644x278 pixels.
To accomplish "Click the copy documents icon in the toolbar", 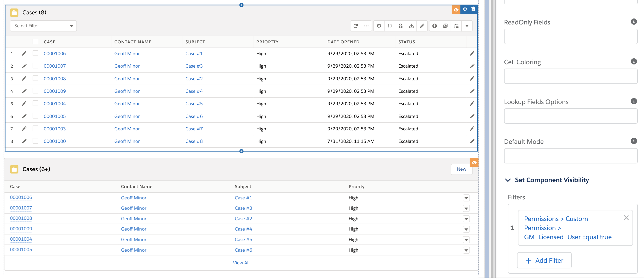I will coord(445,26).
